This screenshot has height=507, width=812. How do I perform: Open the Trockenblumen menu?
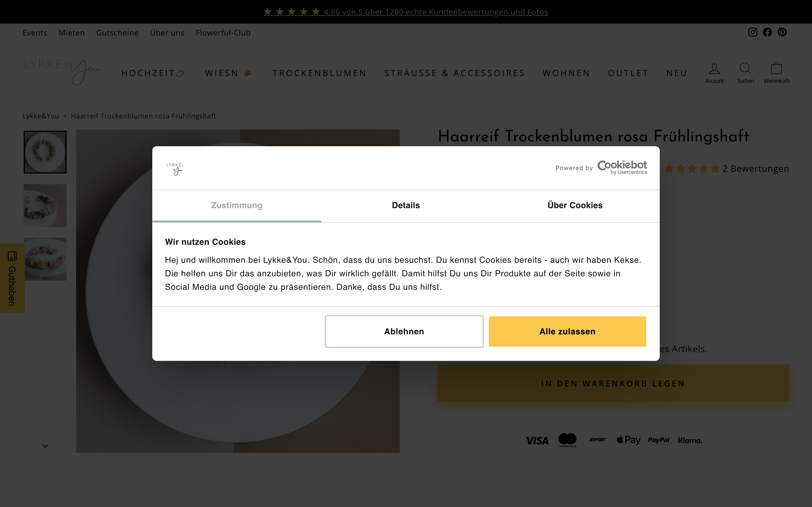[x=319, y=73]
